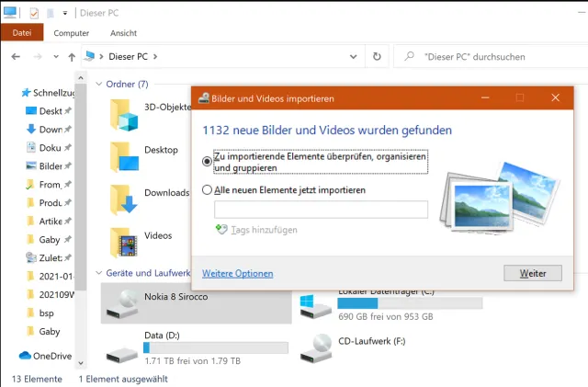Click '690 GB frei von 953 GB' text

(x=386, y=316)
